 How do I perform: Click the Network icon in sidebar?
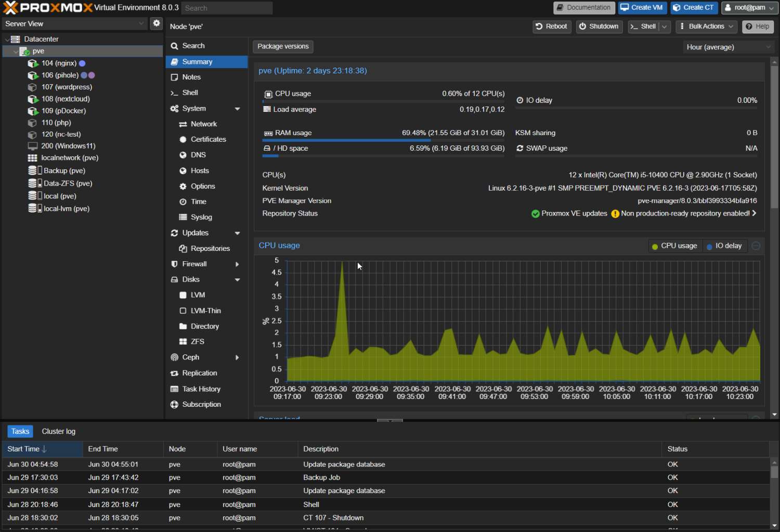183,124
